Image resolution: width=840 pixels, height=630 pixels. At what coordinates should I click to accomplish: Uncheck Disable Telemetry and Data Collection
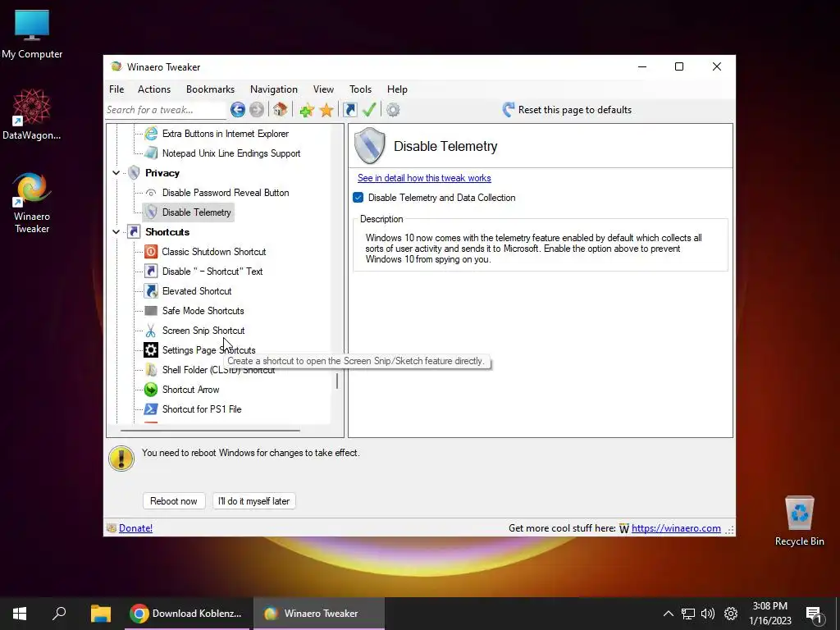point(358,198)
